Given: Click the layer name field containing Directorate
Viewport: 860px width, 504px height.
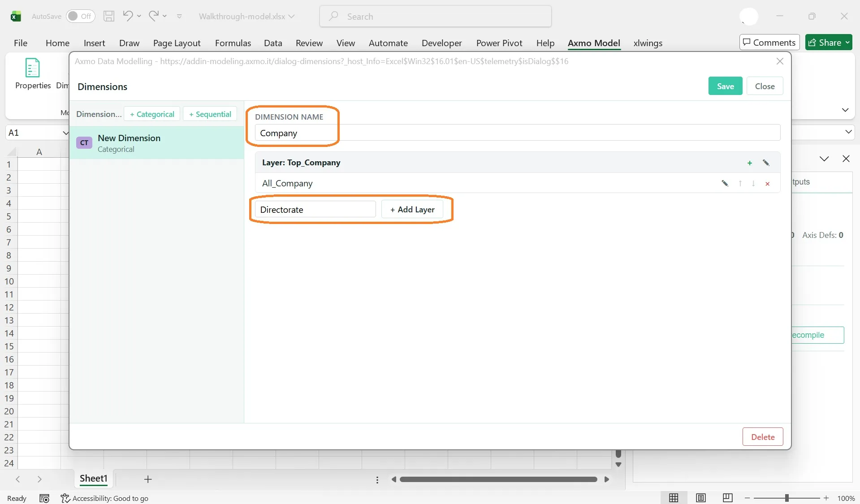Looking at the screenshot, I should [x=315, y=209].
